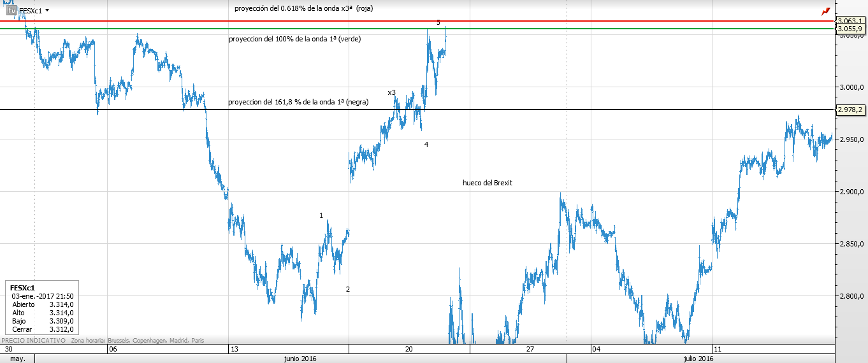The height and width of the screenshot is (363, 868).
Task: Click the annotation 'proyeccion del 161,8 % de la onda 1ª'
Action: tap(288, 102)
